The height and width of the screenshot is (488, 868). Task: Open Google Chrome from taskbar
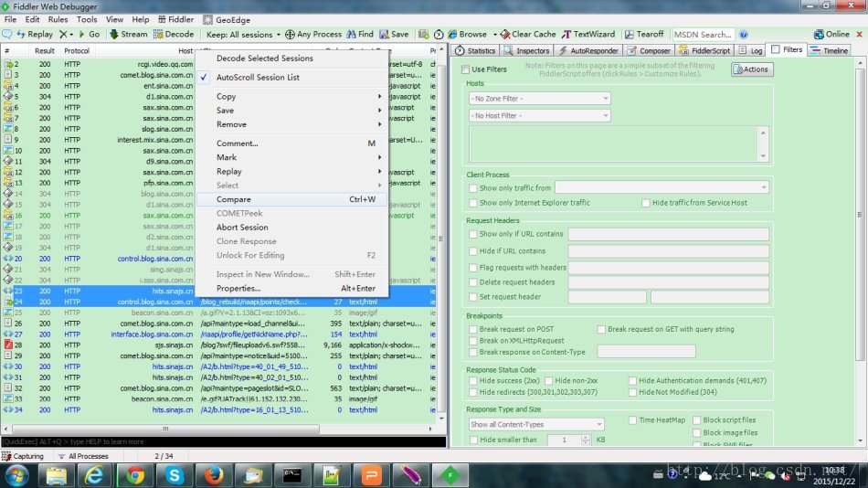point(134,475)
